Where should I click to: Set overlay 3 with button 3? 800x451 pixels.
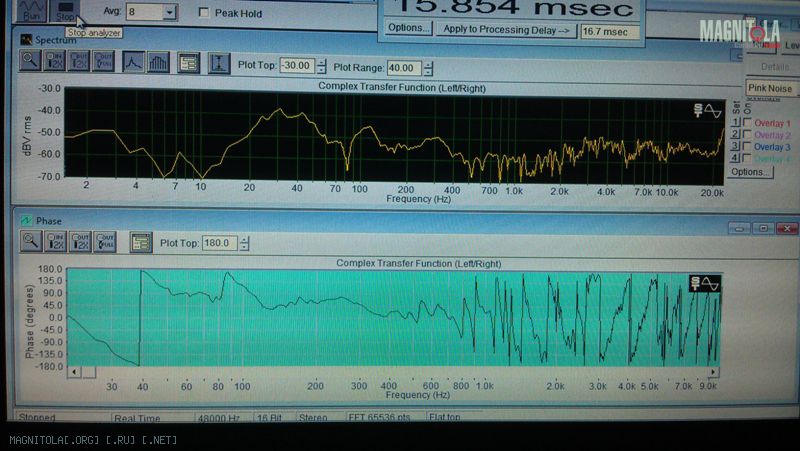pyautogui.click(x=736, y=146)
